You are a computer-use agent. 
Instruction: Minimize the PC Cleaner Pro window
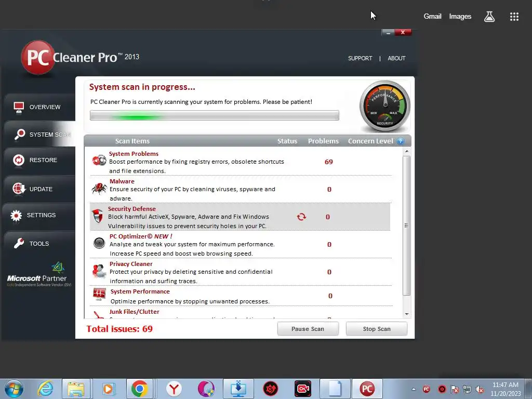tap(388, 33)
